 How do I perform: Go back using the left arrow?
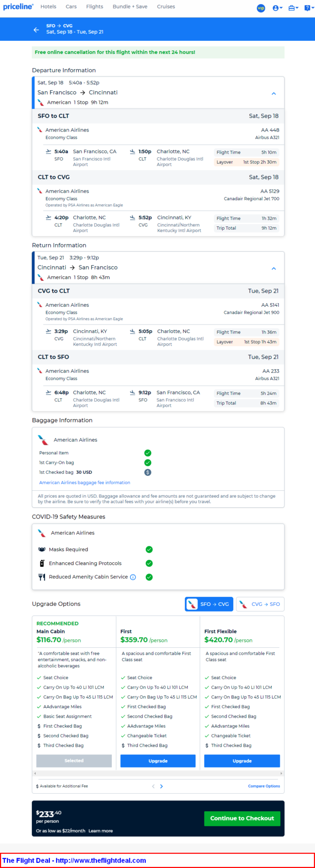[36, 30]
